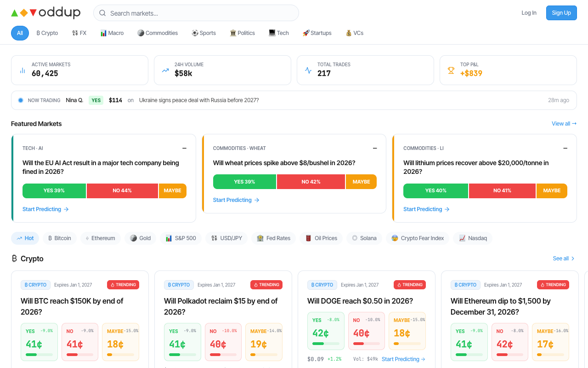Select the Fed Rates topic chip
The image size is (588, 368).
click(273, 238)
